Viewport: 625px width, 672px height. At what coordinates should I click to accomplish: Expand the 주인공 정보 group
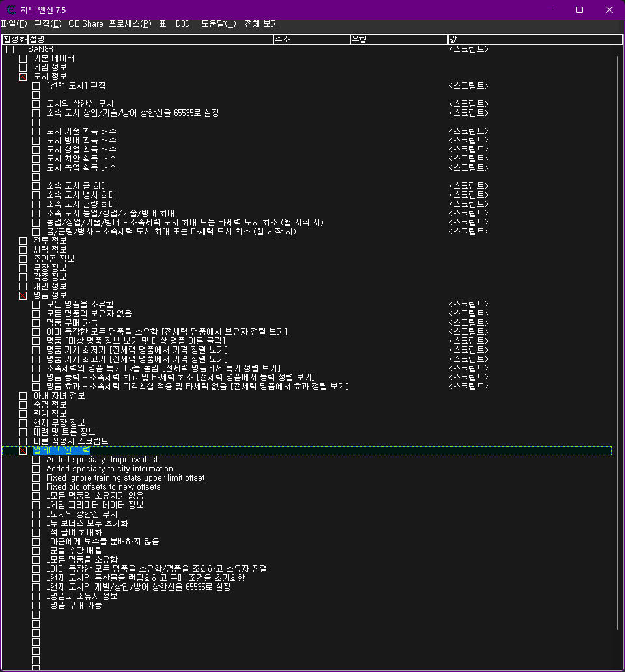click(x=23, y=259)
